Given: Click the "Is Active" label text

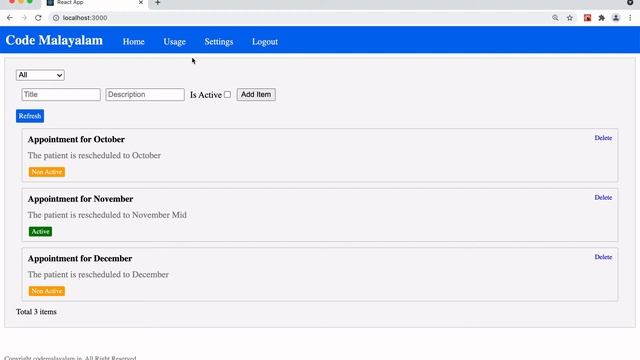Looking at the screenshot, I should [206, 95].
